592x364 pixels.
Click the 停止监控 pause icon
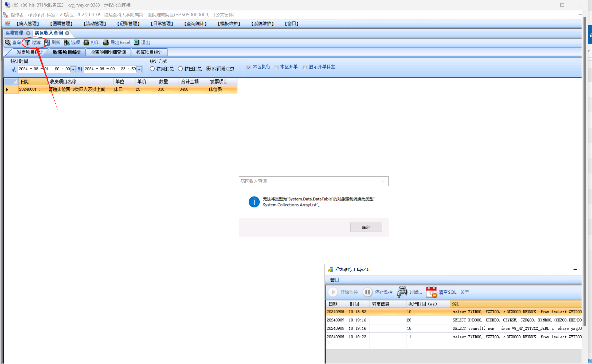(x=367, y=292)
